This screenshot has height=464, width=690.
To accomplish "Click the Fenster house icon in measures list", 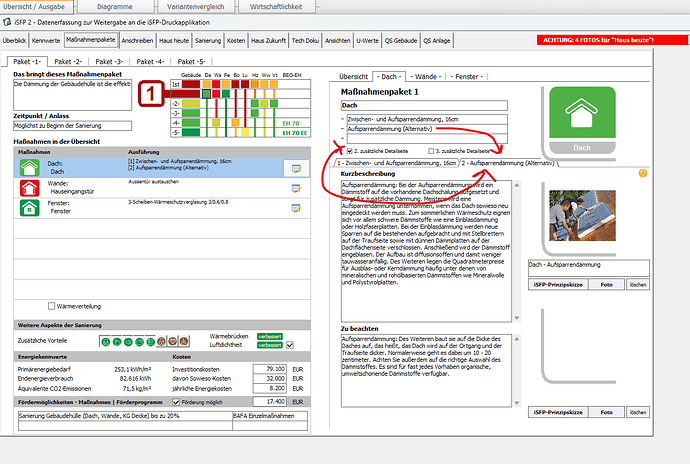I will [27, 207].
